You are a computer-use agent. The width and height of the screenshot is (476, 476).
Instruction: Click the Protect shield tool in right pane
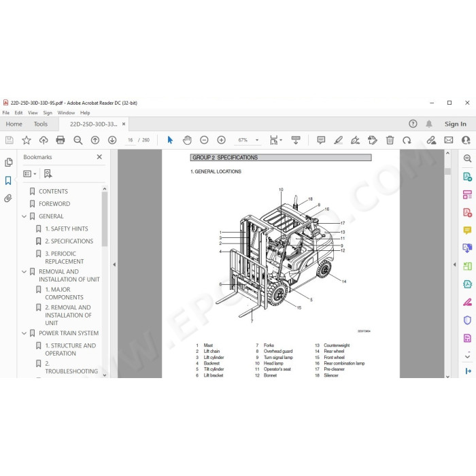[468, 320]
